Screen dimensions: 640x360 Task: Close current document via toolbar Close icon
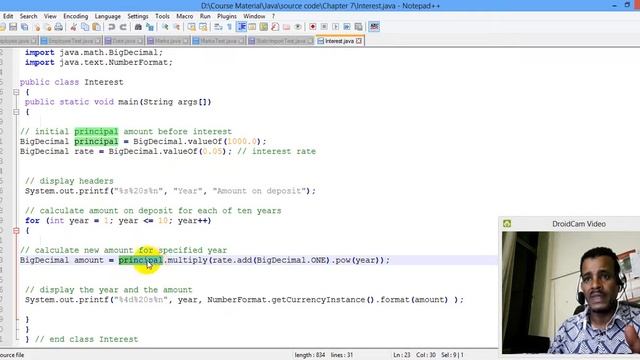pyautogui.click(x=37, y=27)
